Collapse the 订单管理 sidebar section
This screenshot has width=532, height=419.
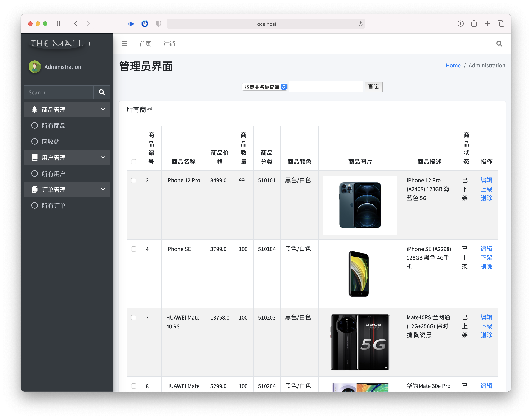coord(67,190)
